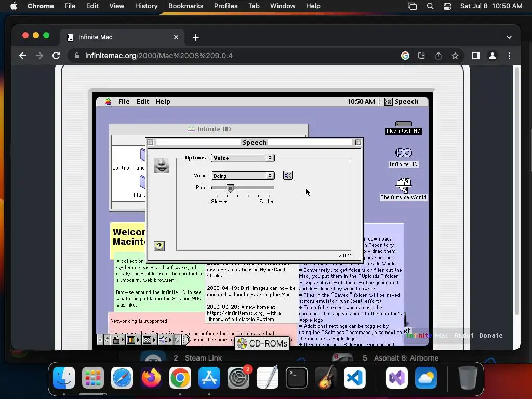Open Chrome three-dot menu
The height and width of the screenshot is (399, 532).
coord(509,56)
